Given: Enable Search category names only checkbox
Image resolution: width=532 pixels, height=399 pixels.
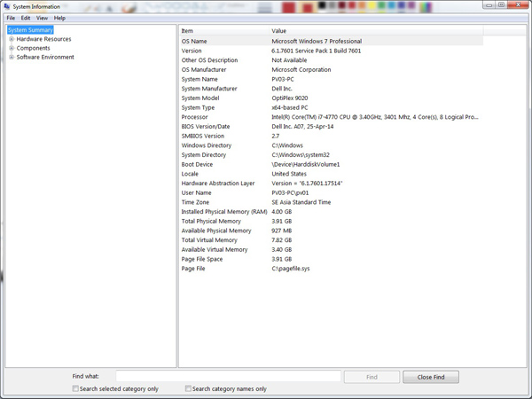Looking at the screenshot, I should (x=188, y=388).
